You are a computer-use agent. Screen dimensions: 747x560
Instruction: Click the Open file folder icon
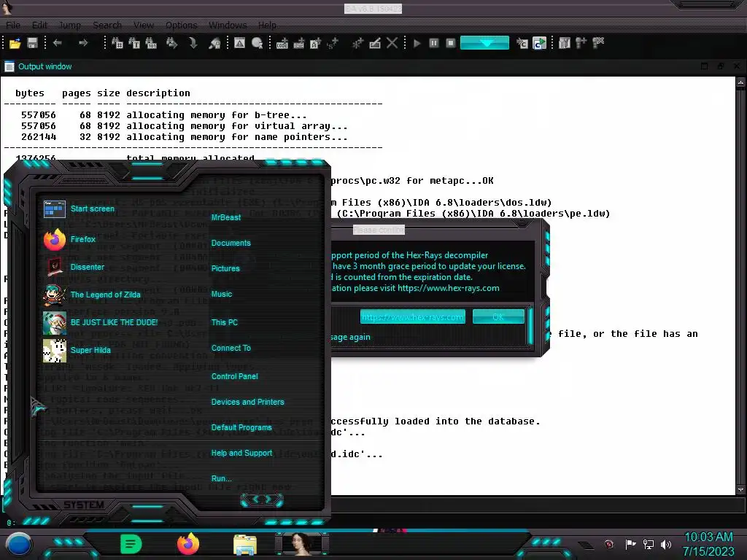coord(15,43)
